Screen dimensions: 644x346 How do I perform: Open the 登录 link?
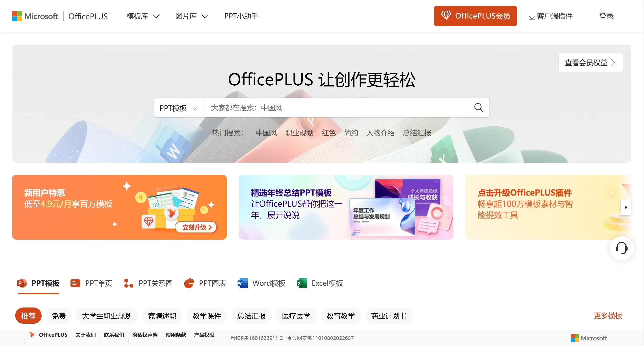[606, 16]
